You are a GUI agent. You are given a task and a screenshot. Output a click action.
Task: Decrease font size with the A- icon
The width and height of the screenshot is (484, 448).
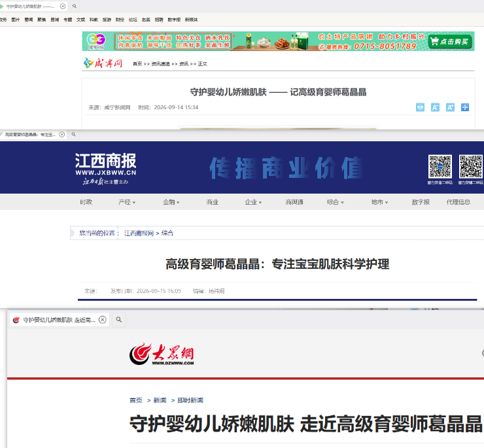coord(435,107)
